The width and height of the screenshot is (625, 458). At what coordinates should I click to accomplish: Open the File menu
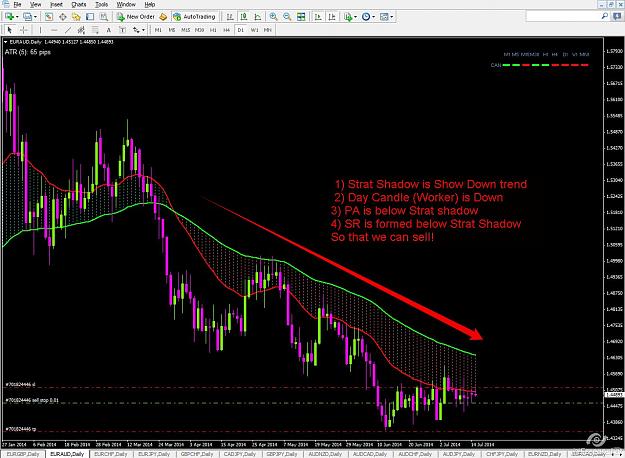point(17,4)
